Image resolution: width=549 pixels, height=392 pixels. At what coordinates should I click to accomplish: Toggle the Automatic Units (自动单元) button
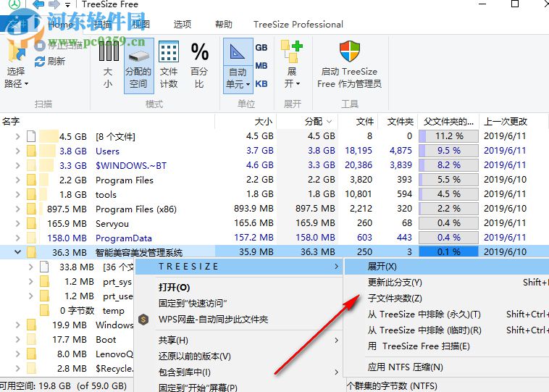pyautogui.click(x=238, y=66)
